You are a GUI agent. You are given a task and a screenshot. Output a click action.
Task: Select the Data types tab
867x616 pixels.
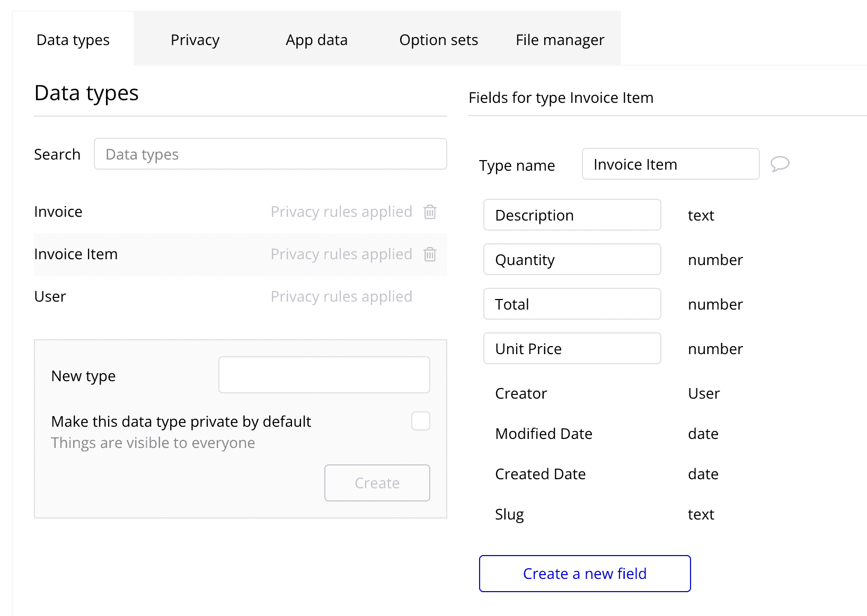[x=73, y=40]
